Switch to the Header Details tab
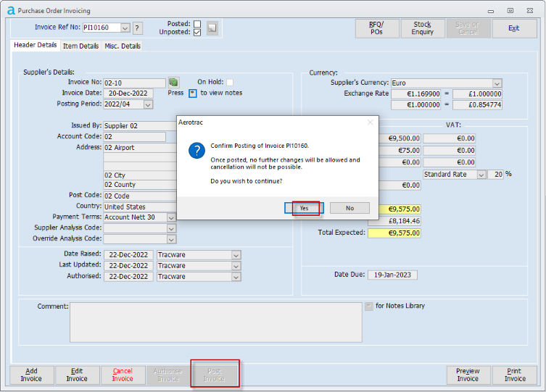 (36, 45)
